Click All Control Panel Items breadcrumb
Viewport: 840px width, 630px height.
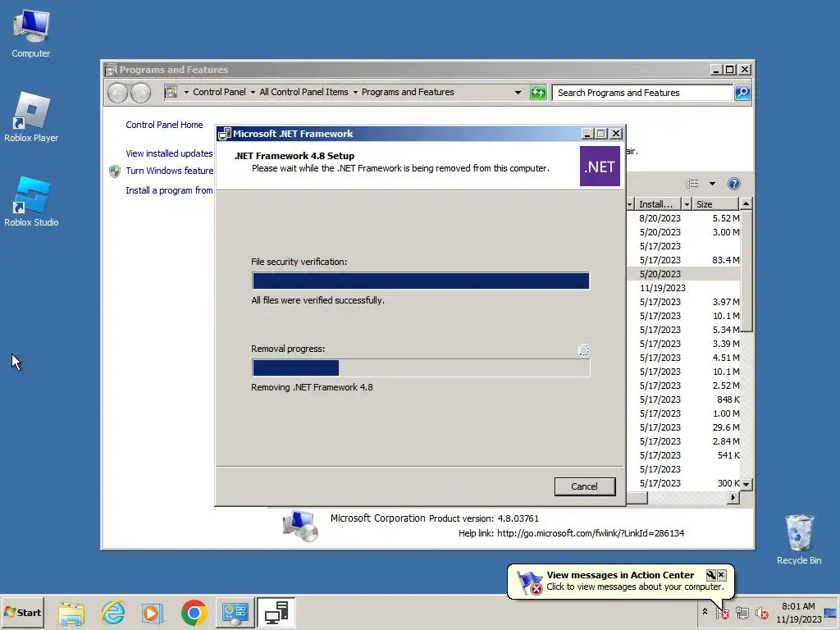304,92
